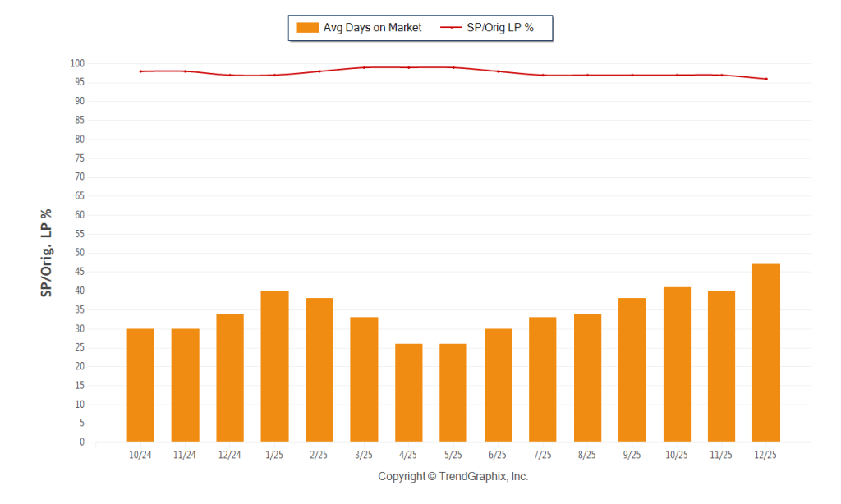Click the 10/24 orange bar

tap(140, 385)
